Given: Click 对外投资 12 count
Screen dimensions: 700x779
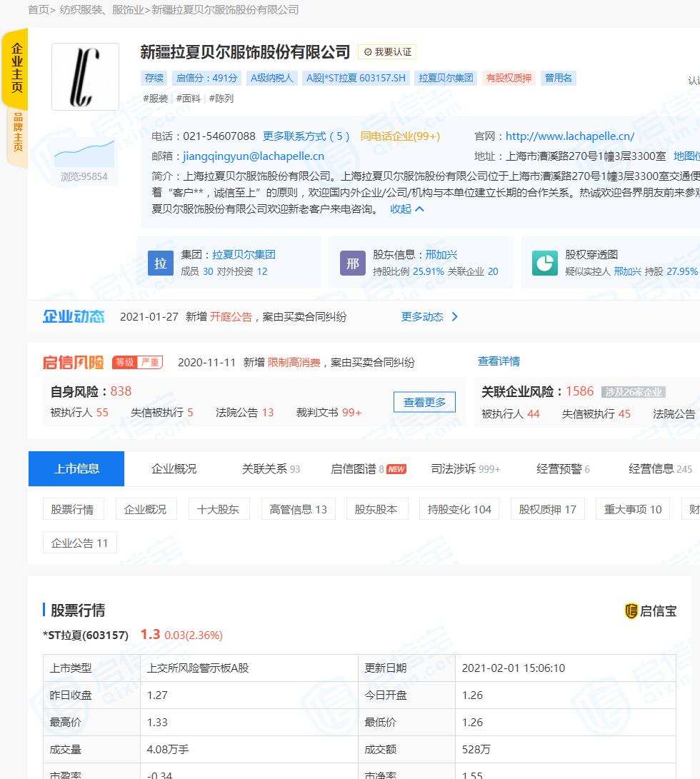Looking at the screenshot, I should pyautogui.click(x=241, y=271).
